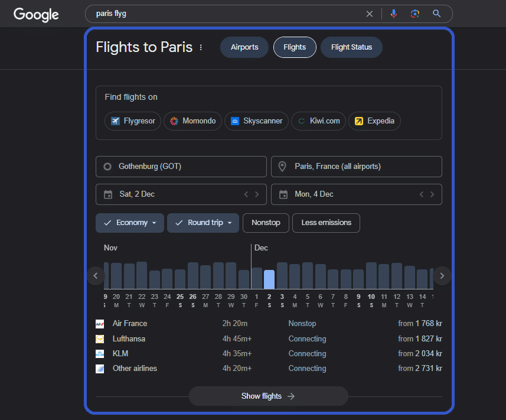Screen dimensions: 506x420
Task: Expand the Economy class dropdown
Action: coord(130,223)
